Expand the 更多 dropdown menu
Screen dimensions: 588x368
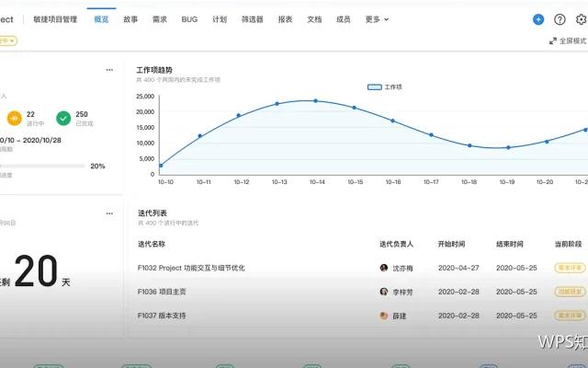(377, 19)
